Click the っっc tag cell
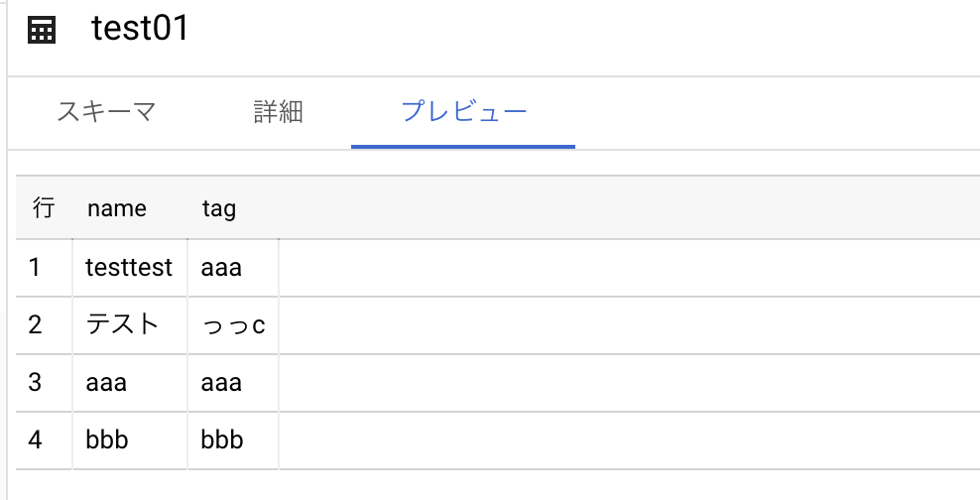 [233, 324]
